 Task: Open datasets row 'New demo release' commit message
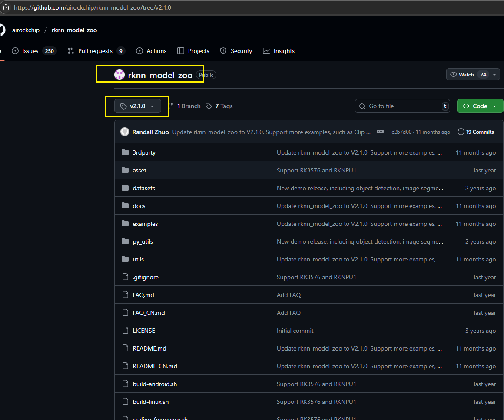pyautogui.click(x=360, y=189)
